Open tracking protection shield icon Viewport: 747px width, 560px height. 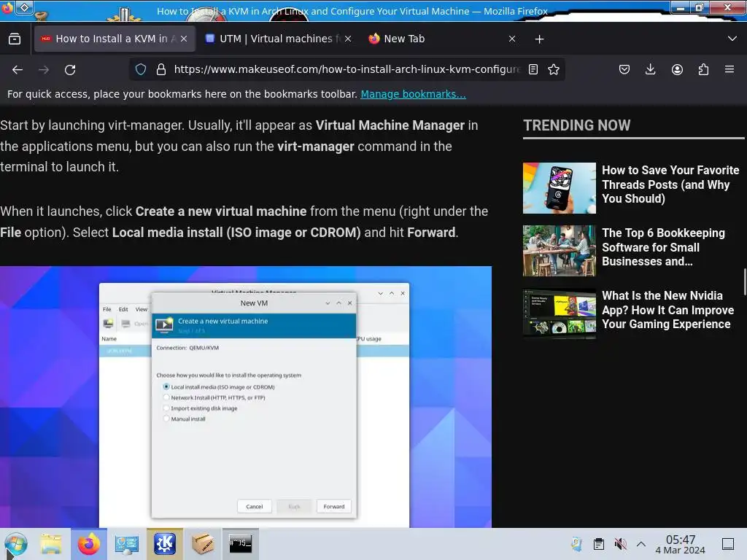pos(141,69)
